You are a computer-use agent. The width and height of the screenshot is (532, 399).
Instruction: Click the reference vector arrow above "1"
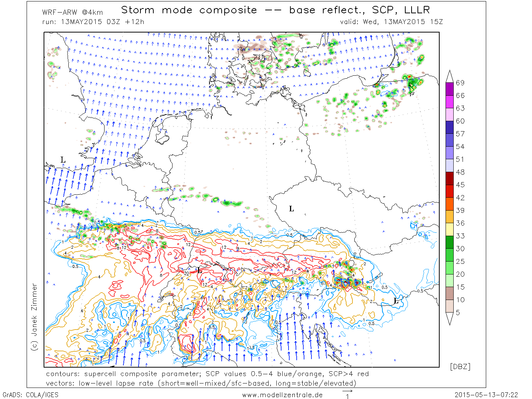347,391
